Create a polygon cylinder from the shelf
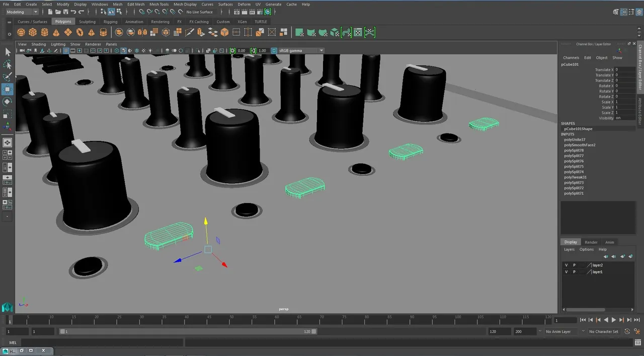The image size is (644, 356). coord(44,32)
